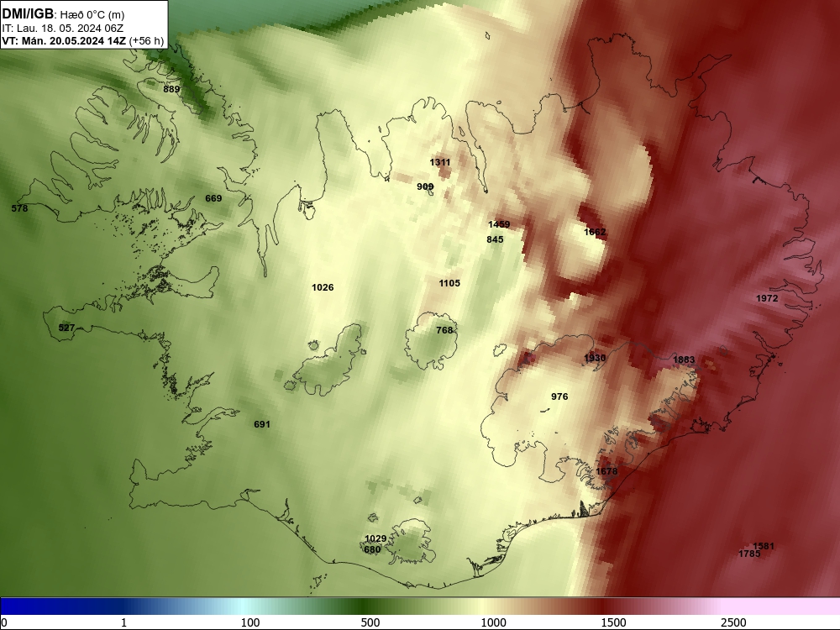Click the color scale label 1
The image size is (840, 630).
tap(123, 622)
